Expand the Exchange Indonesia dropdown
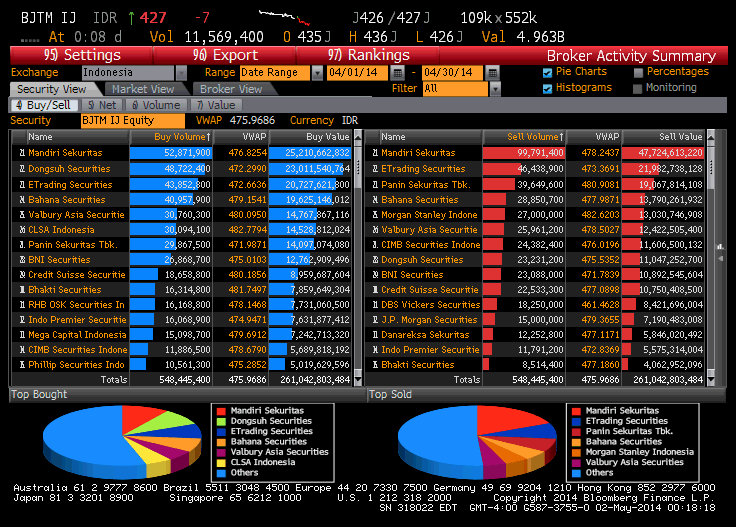This screenshot has width=736, height=527. pos(181,73)
